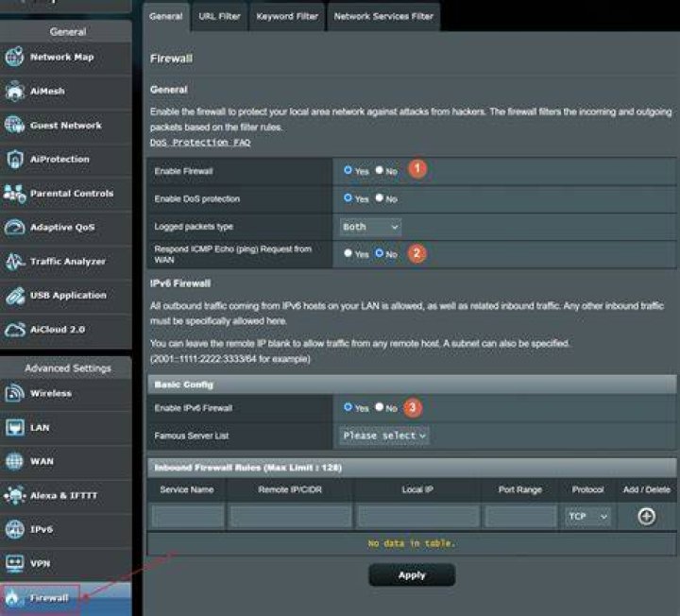Click the Adaptive QoS gauge icon
The height and width of the screenshot is (616, 680).
(14, 228)
